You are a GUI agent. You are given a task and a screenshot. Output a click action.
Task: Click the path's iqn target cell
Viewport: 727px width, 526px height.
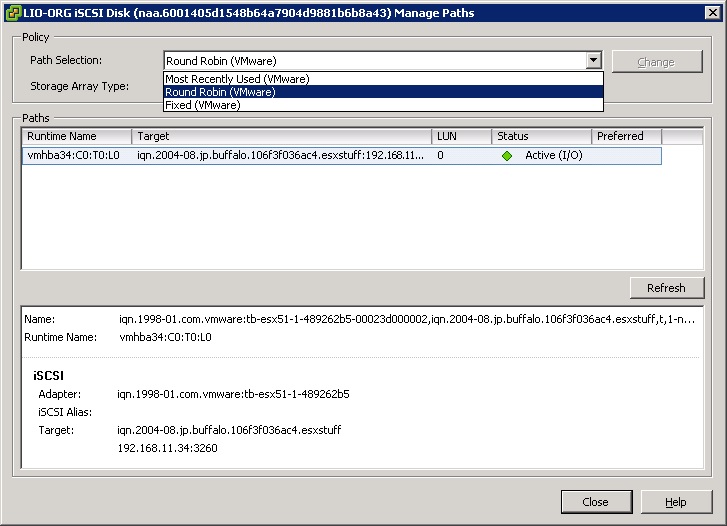(x=280, y=156)
